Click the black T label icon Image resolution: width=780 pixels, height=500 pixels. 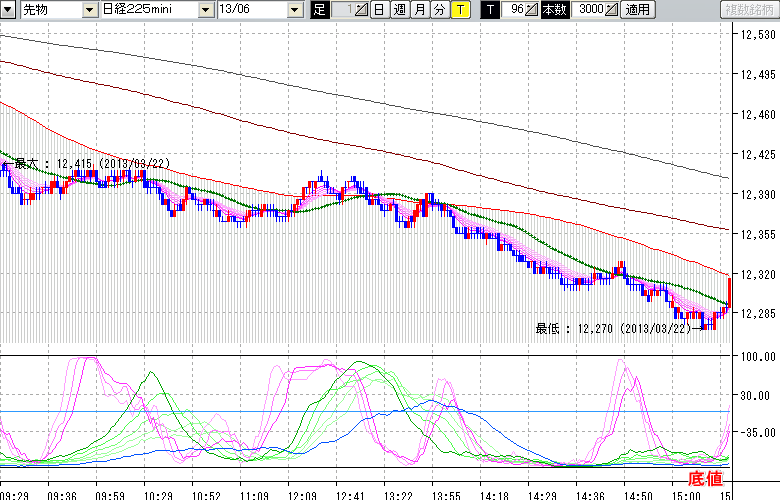[x=489, y=10]
